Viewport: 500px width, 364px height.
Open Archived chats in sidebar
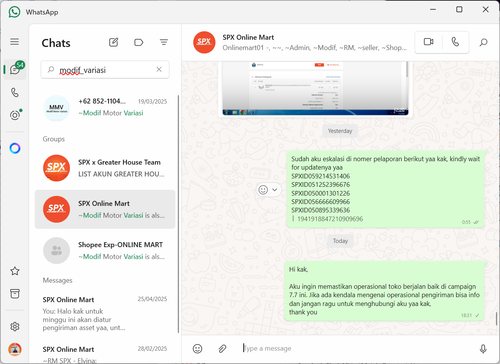(15, 294)
